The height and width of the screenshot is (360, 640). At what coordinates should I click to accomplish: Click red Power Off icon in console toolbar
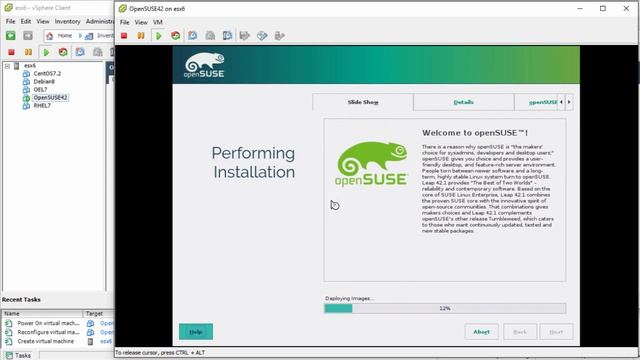coord(124,36)
